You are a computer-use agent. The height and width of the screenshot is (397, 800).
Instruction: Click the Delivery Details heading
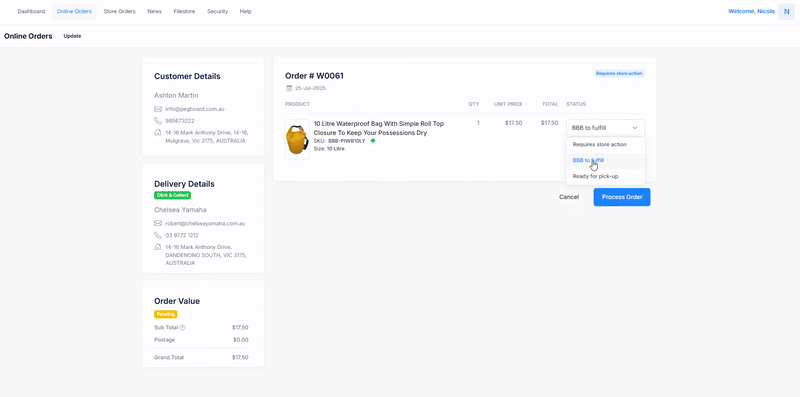tap(184, 184)
